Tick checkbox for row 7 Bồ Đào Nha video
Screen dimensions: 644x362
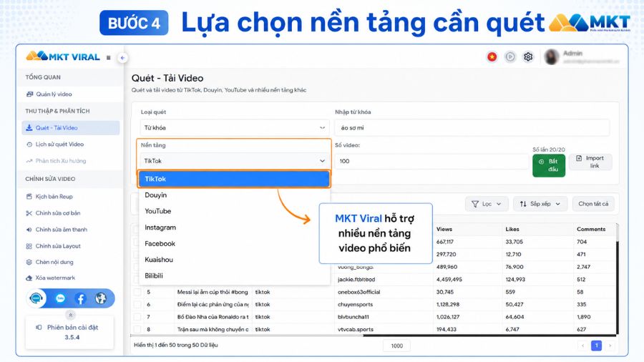click(137, 317)
